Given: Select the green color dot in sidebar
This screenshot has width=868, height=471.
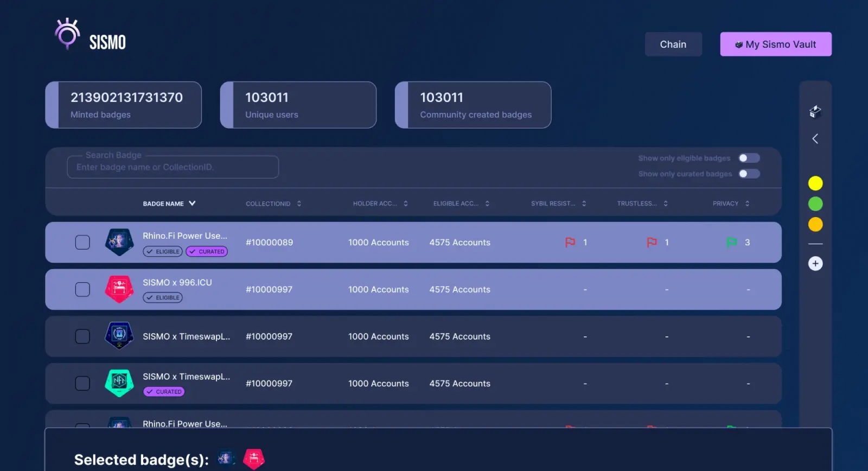Looking at the screenshot, I should pyautogui.click(x=815, y=204).
